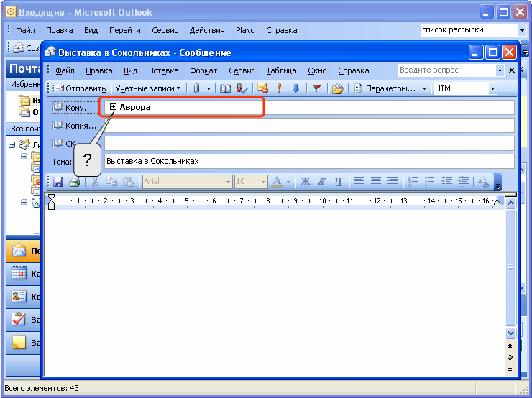Click the Send (Отправить) button
Screen dimensions: 532x398
pos(81,88)
